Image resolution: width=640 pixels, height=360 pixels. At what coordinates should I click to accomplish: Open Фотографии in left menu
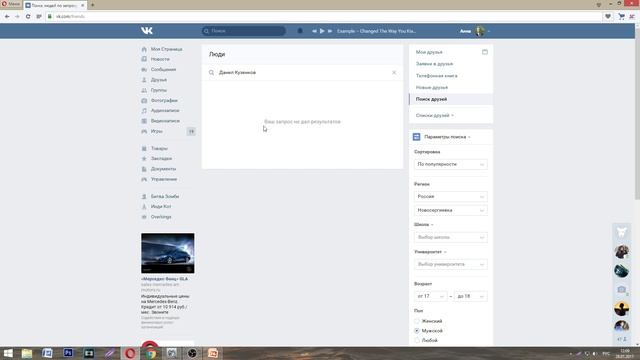(x=164, y=100)
